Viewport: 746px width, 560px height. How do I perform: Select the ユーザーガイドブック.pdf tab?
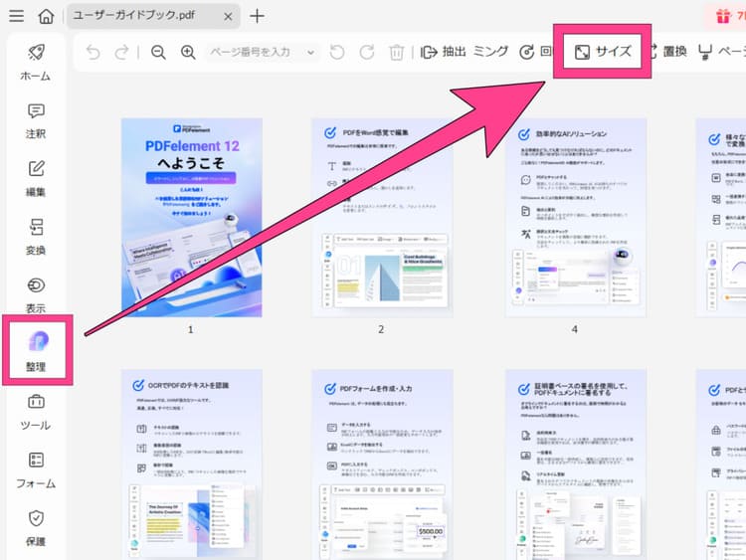[153, 16]
